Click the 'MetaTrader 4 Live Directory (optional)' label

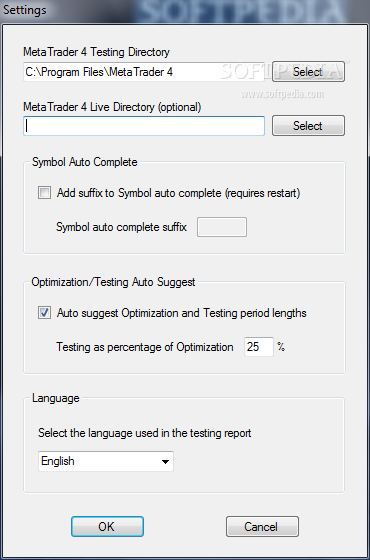coord(112,107)
